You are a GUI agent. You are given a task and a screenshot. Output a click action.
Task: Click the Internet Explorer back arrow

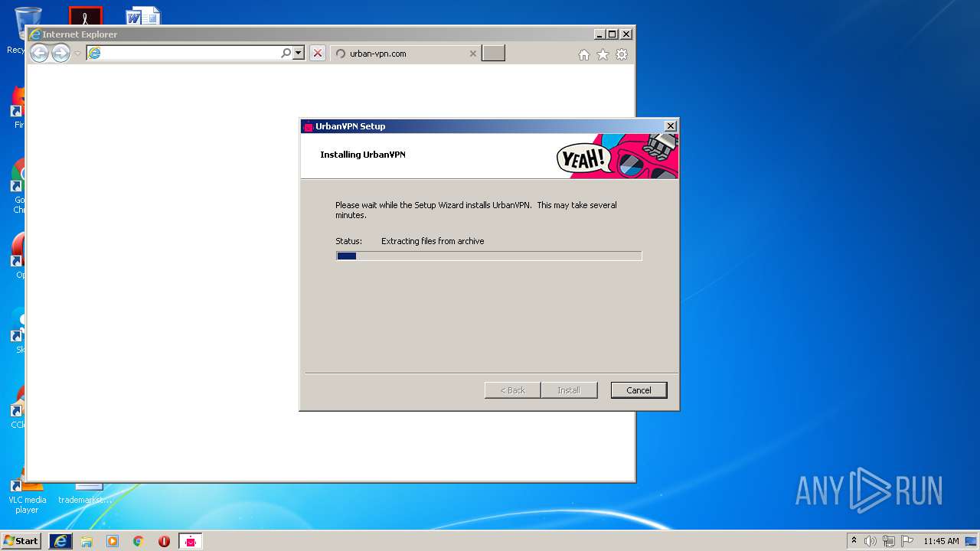point(39,53)
